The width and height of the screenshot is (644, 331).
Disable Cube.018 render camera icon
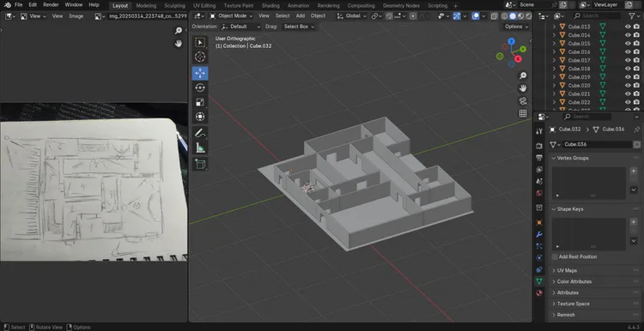point(636,69)
